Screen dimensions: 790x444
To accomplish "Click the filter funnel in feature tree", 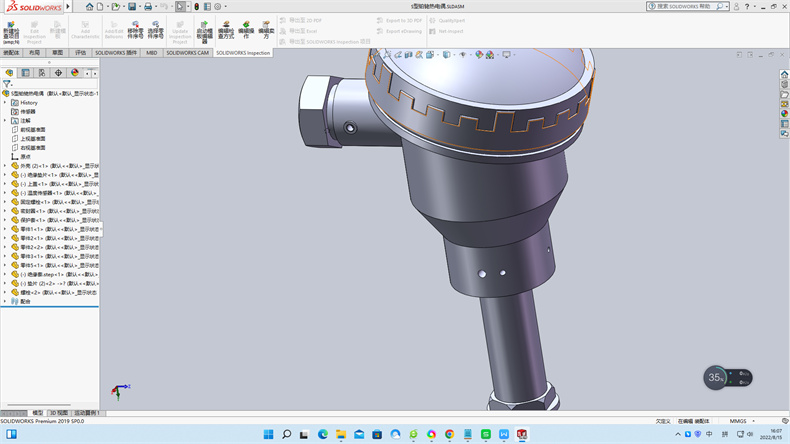I will pos(7,84).
